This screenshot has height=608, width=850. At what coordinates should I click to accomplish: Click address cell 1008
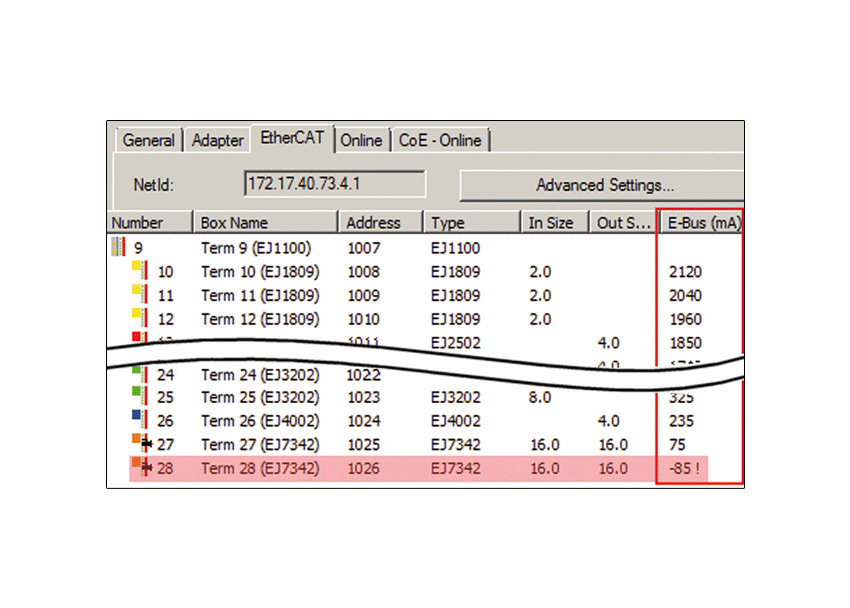click(364, 272)
